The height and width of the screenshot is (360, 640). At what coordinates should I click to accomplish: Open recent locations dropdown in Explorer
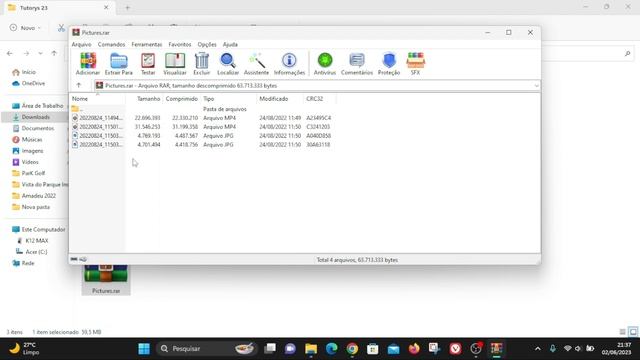40,53
